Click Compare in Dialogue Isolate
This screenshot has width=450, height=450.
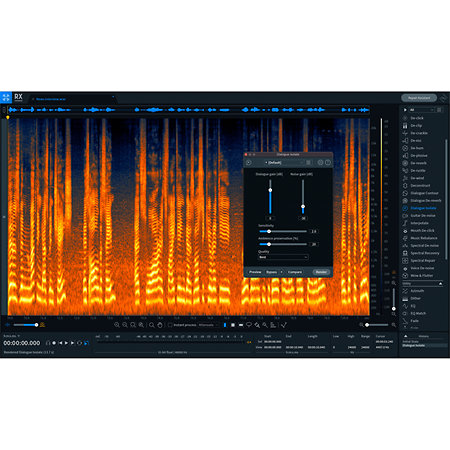[295, 272]
